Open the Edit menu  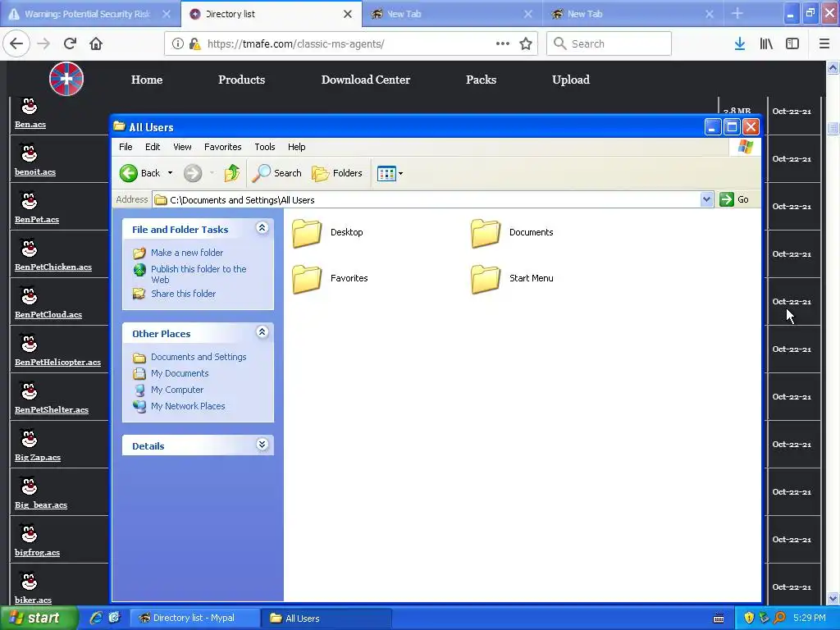pyautogui.click(x=153, y=147)
